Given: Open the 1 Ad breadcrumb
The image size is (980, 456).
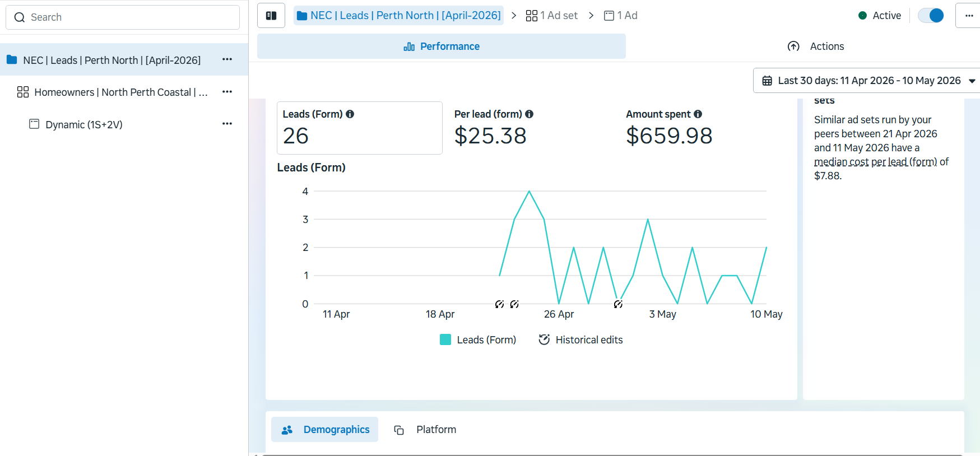Looking at the screenshot, I should pyautogui.click(x=621, y=16).
